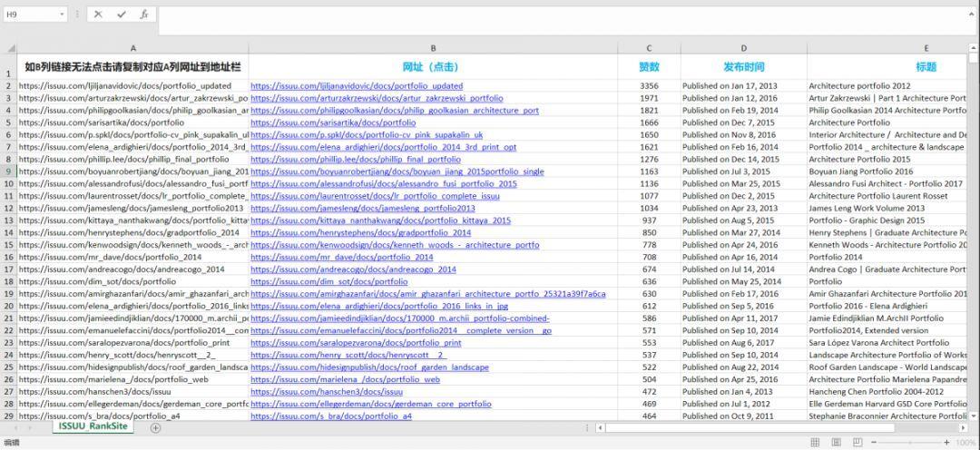Viewport: 980px width, 450px height.
Task: Select cell 'Published on Oct 9, 2011'
Action: point(744,416)
